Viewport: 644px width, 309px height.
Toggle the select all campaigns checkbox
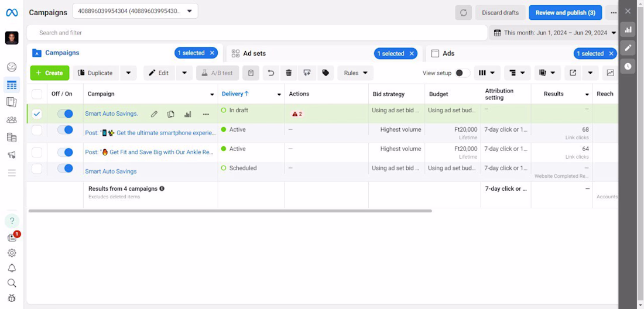37,94
